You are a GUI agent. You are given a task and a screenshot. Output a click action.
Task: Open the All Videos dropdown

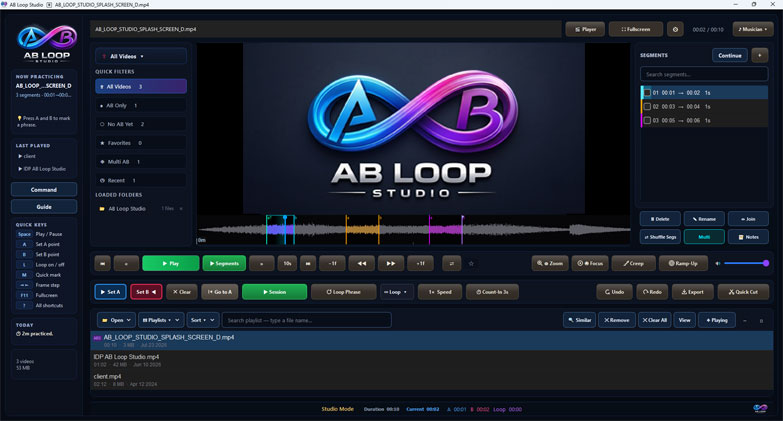[x=141, y=56]
